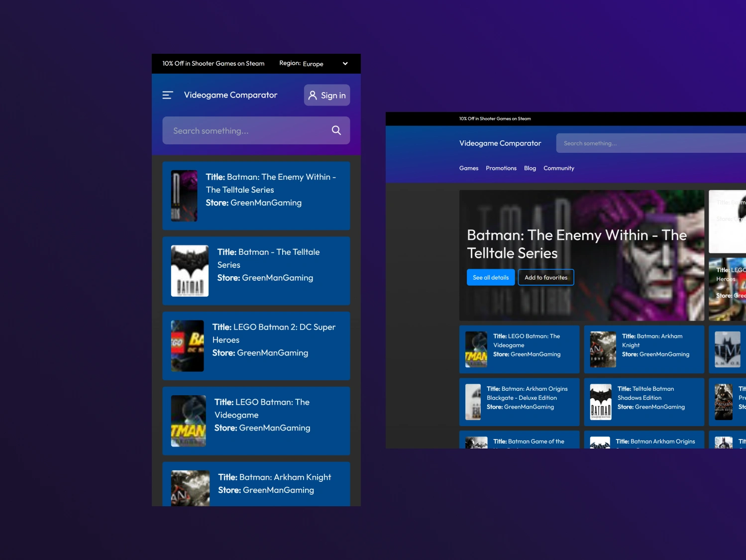The height and width of the screenshot is (560, 746).
Task: Click the Add to favorites button
Action: point(546,277)
